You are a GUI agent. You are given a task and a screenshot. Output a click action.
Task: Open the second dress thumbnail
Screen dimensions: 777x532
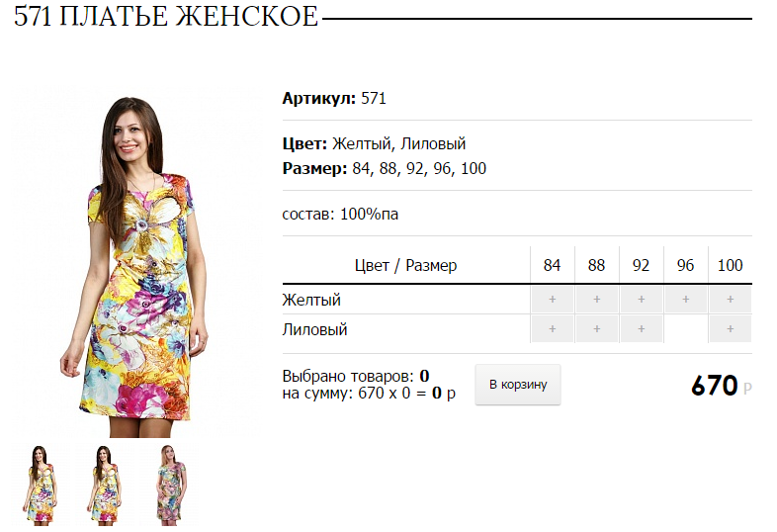point(105,485)
